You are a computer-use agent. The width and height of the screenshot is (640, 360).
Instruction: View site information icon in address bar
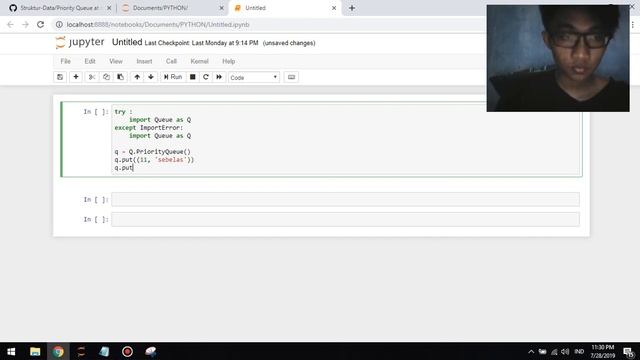(x=59, y=24)
